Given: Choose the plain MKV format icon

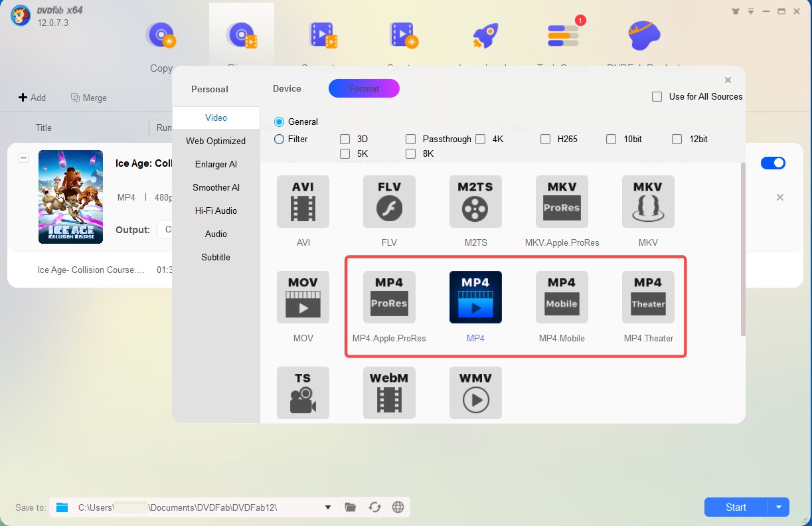Looking at the screenshot, I should click(x=648, y=202).
